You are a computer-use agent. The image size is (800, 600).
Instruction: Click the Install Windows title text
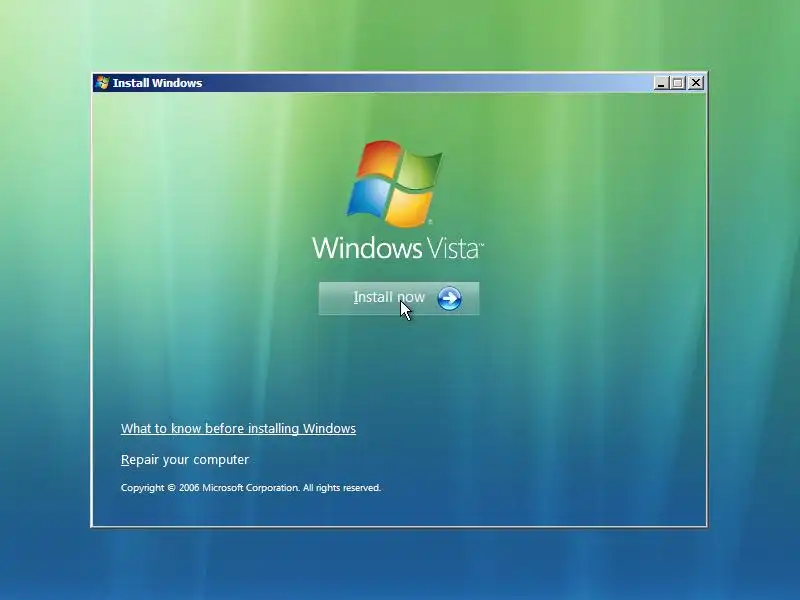coord(157,83)
